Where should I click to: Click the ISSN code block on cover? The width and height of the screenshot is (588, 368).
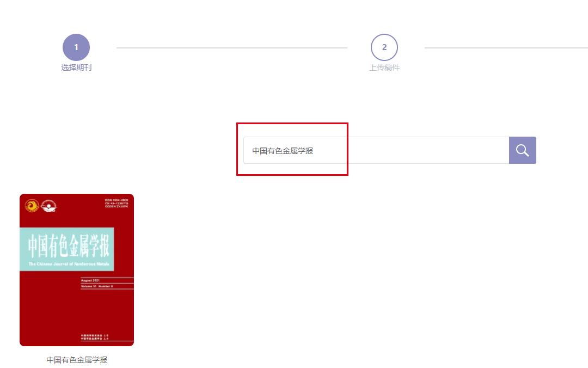(117, 203)
